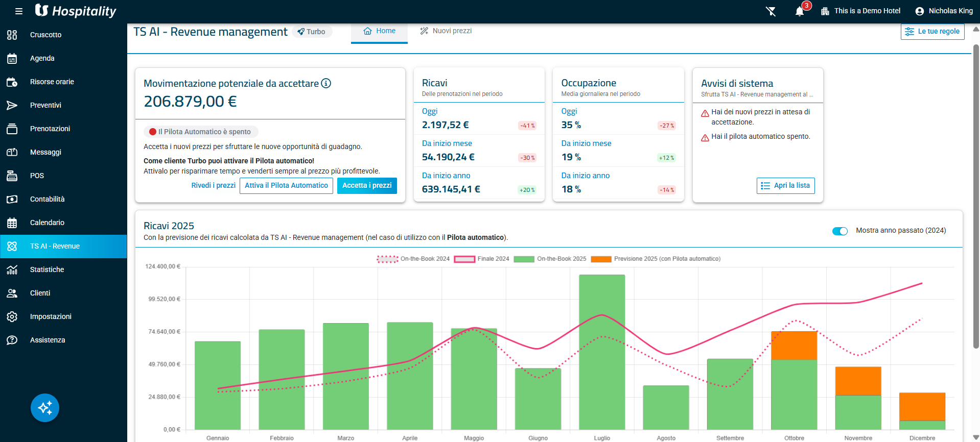Image resolution: width=980 pixels, height=442 pixels.
Task: Toggle On-the-Book 2024 legend series
Action: [413, 259]
